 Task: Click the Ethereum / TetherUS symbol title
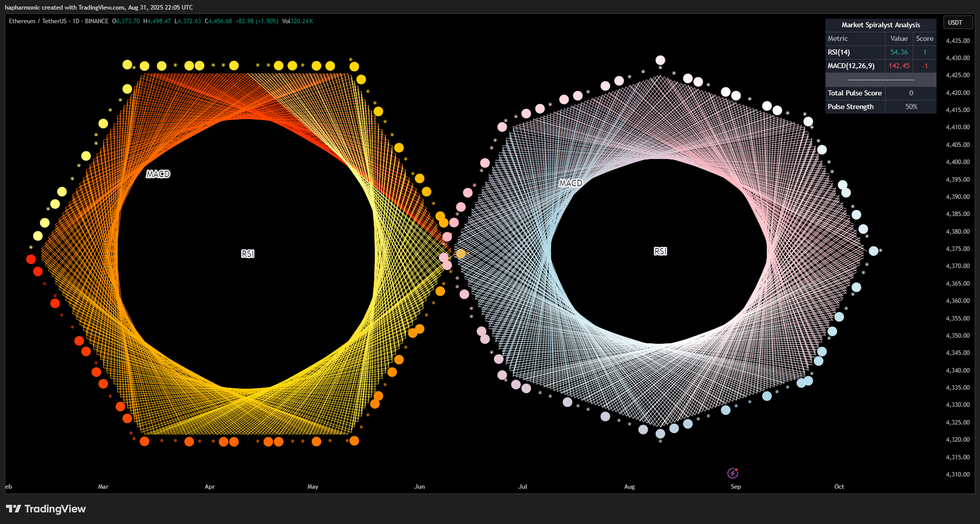(37, 21)
